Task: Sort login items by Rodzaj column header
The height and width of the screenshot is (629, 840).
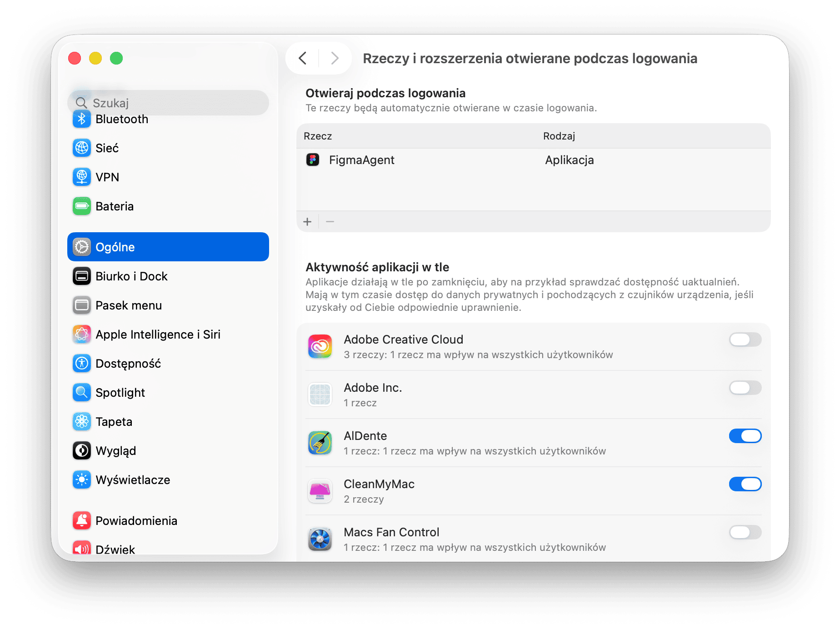Action: click(559, 136)
